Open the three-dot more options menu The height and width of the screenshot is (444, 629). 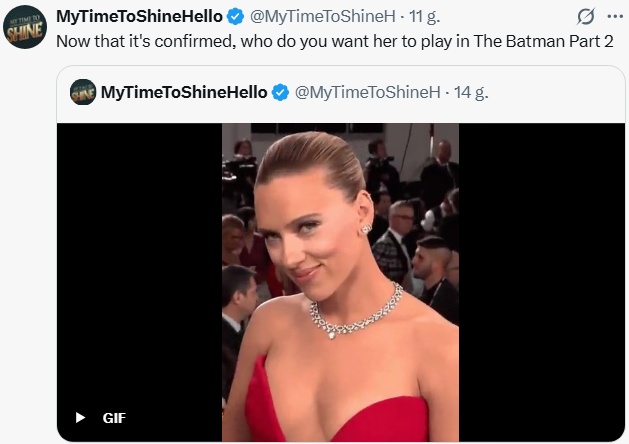(614, 17)
